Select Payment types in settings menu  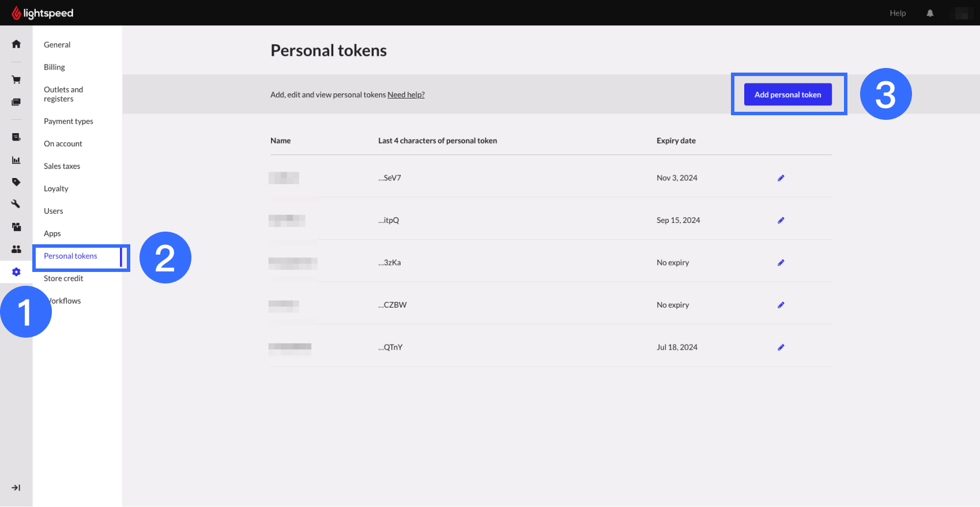68,122
